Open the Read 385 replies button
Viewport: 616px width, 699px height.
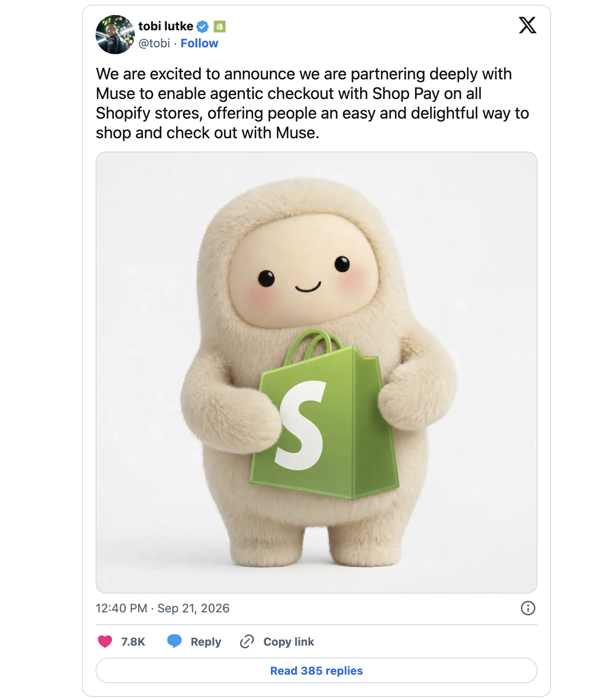click(x=317, y=670)
